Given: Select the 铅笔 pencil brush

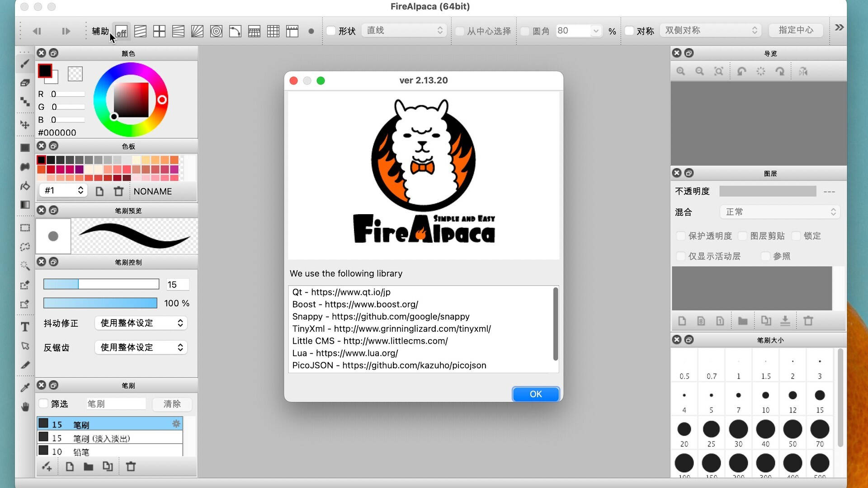Looking at the screenshot, I should coord(110,450).
